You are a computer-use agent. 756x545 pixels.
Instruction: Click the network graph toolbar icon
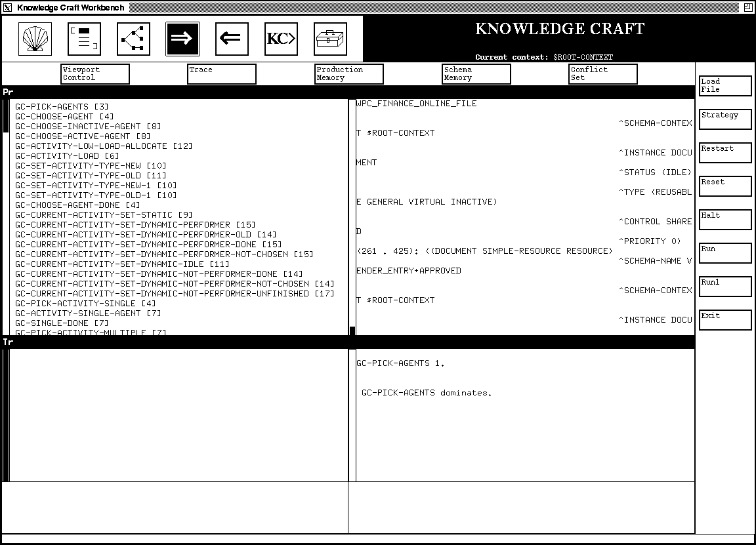(133, 39)
